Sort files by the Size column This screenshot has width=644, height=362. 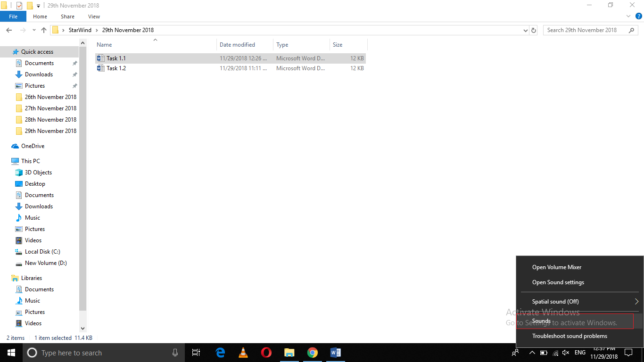pyautogui.click(x=338, y=44)
